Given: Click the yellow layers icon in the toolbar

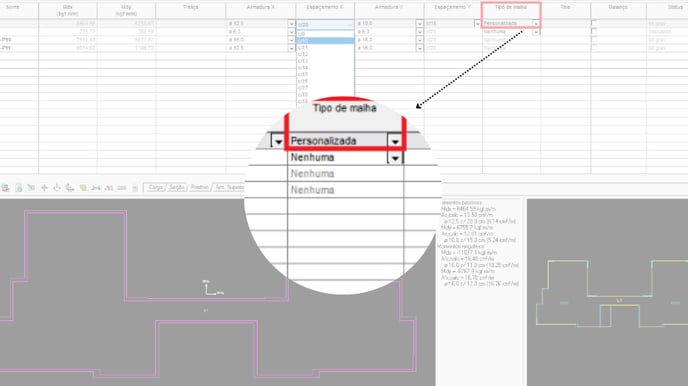Looking at the screenshot, I should point(83,188).
